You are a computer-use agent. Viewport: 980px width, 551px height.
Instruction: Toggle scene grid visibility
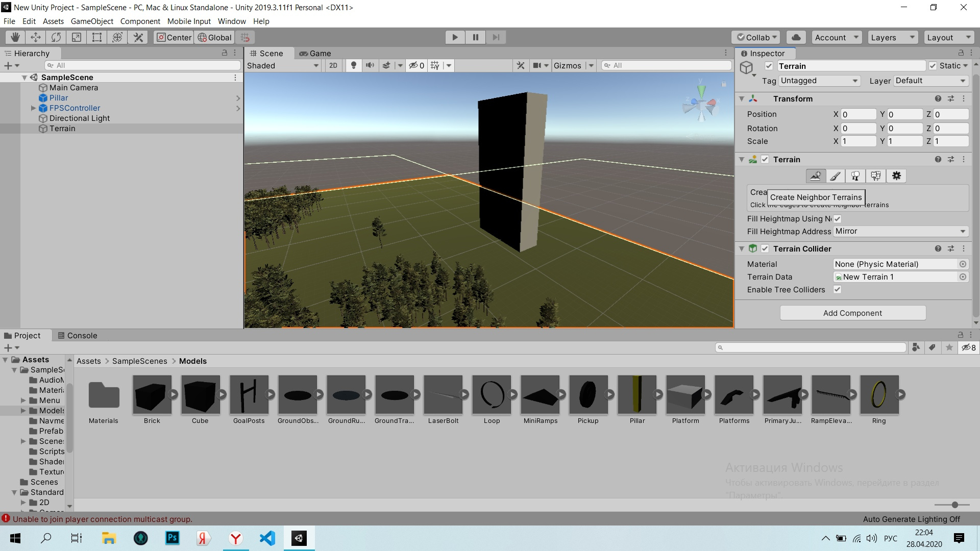click(x=435, y=65)
